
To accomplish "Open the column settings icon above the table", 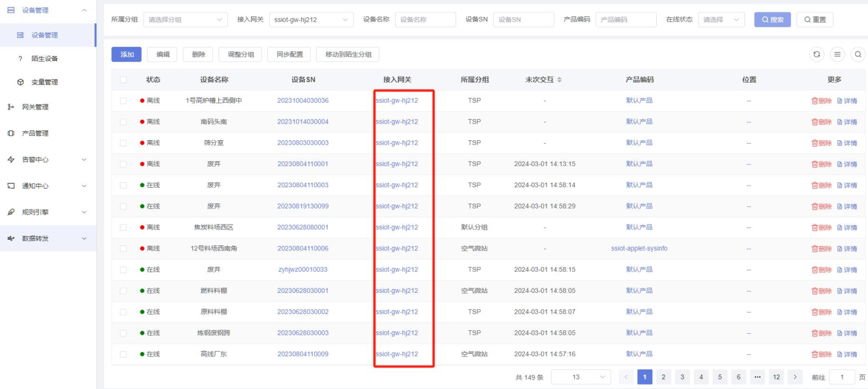I will tap(837, 54).
